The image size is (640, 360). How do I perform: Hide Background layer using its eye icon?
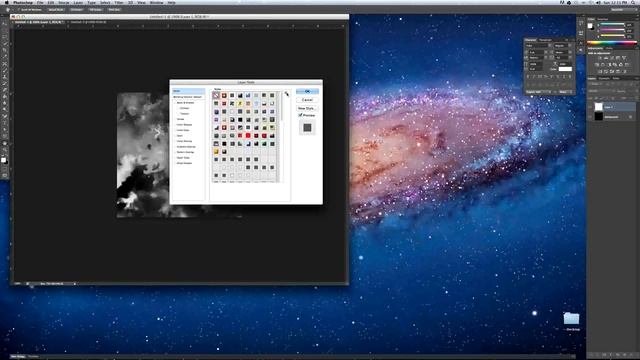(590, 117)
